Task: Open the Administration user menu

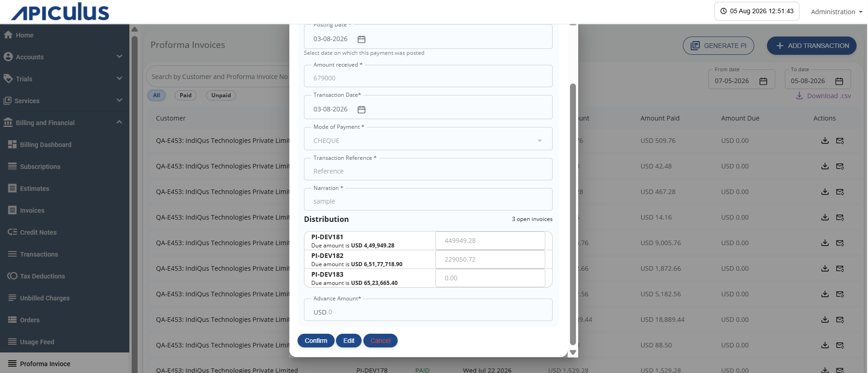Action: (836, 12)
